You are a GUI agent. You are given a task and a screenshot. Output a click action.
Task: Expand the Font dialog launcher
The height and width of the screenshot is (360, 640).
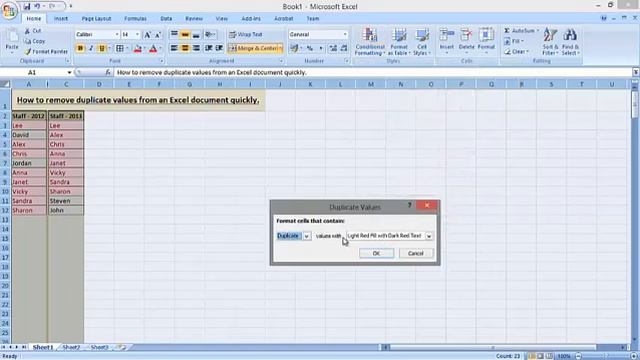coord(162,61)
